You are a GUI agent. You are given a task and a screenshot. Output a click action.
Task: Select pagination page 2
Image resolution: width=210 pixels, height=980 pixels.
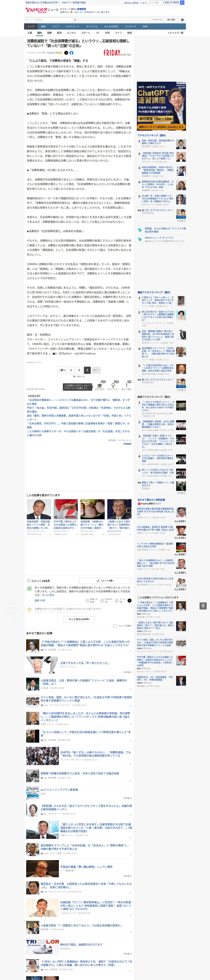click(x=79, y=370)
